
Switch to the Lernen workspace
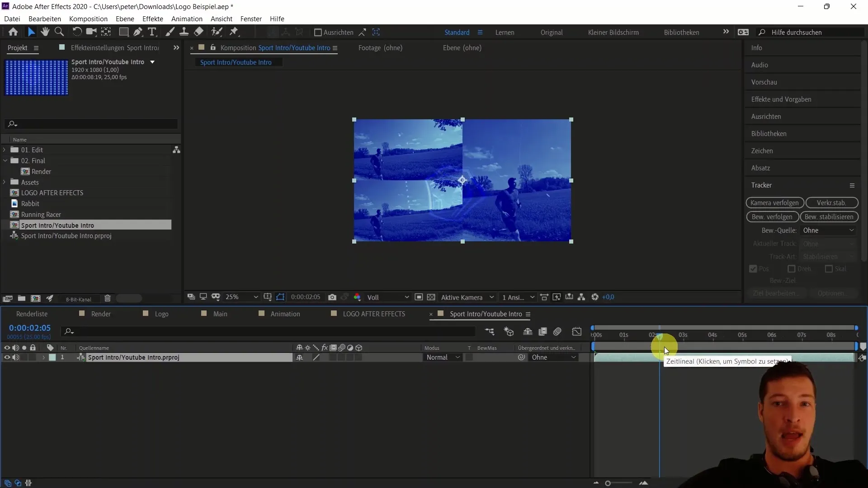[x=505, y=33]
